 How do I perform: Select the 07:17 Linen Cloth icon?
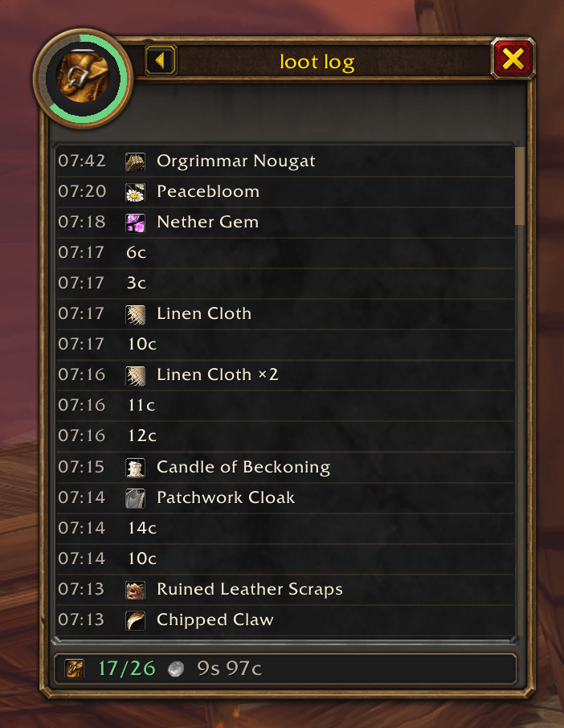(x=135, y=314)
